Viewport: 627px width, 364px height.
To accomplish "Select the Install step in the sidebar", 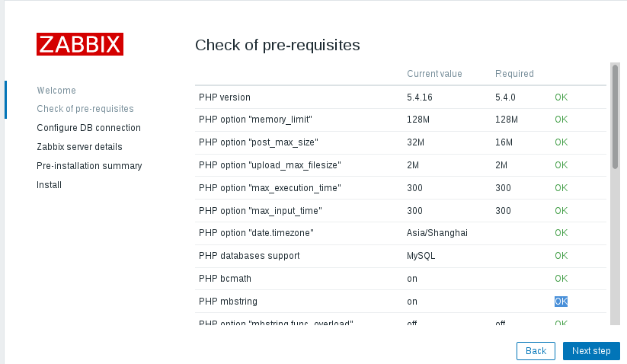I will (50, 185).
